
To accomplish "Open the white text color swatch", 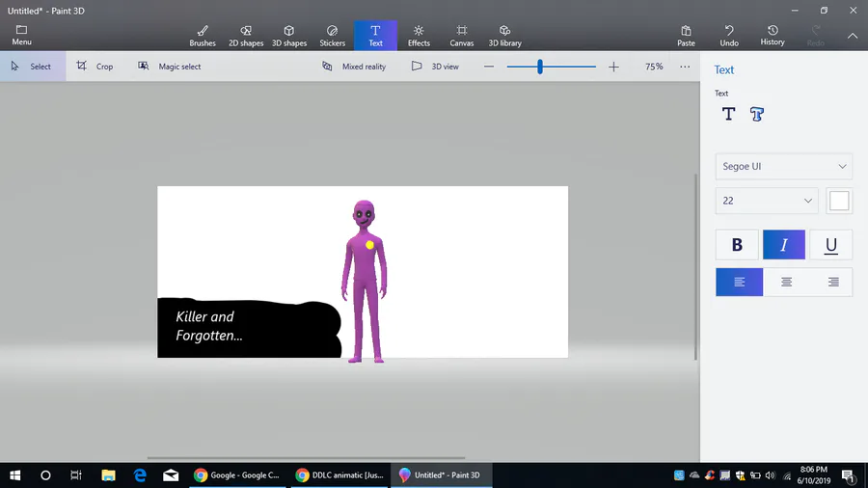I will [x=839, y=201].
